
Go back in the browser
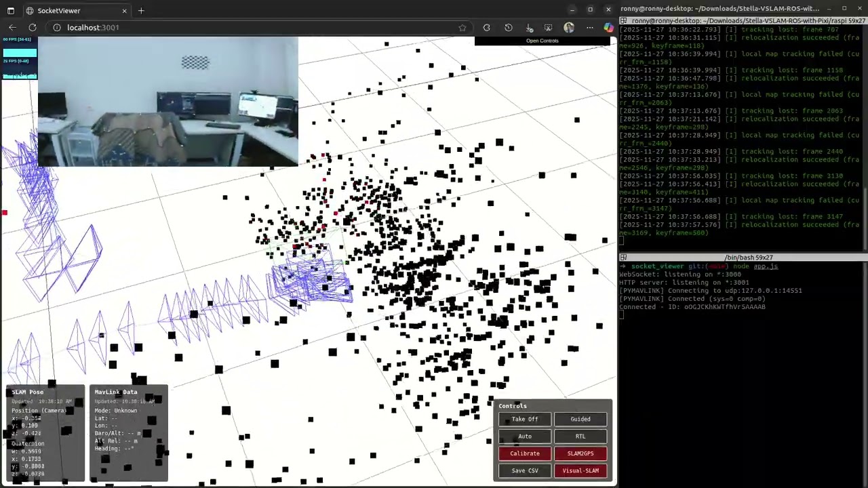12,28
